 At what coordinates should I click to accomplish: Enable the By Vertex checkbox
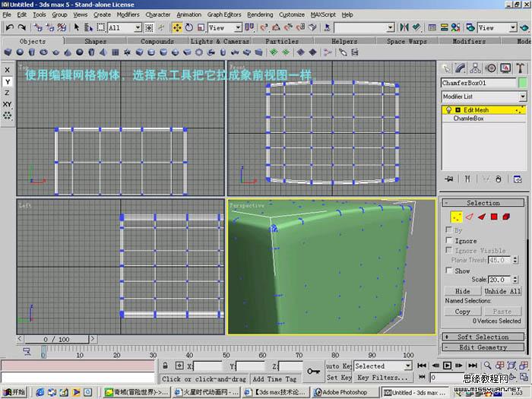(x=449, y=230)
